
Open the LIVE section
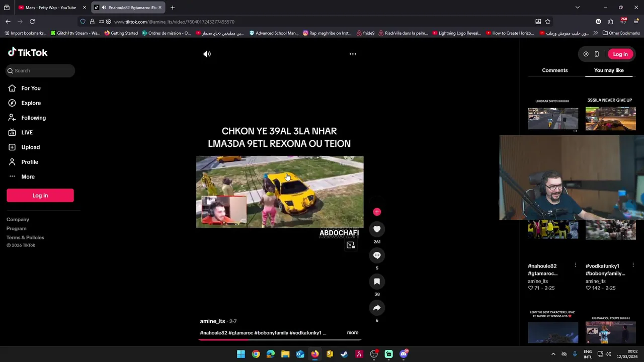[27, 132]
